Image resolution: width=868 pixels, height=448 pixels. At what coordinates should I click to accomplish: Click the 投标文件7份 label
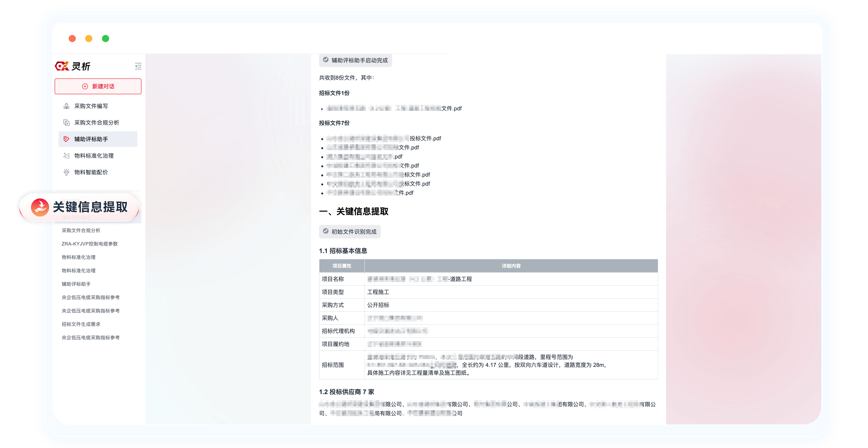(x=334, y=123)
